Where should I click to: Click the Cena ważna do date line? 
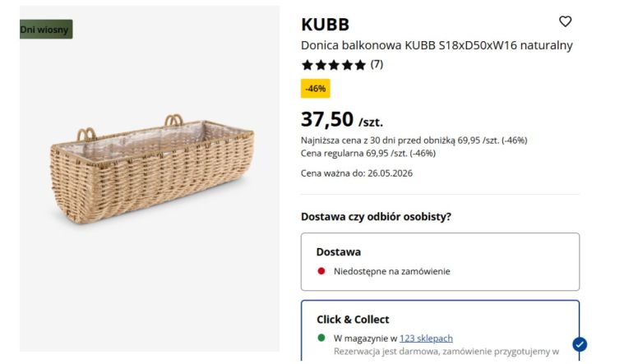coord(357,173)
